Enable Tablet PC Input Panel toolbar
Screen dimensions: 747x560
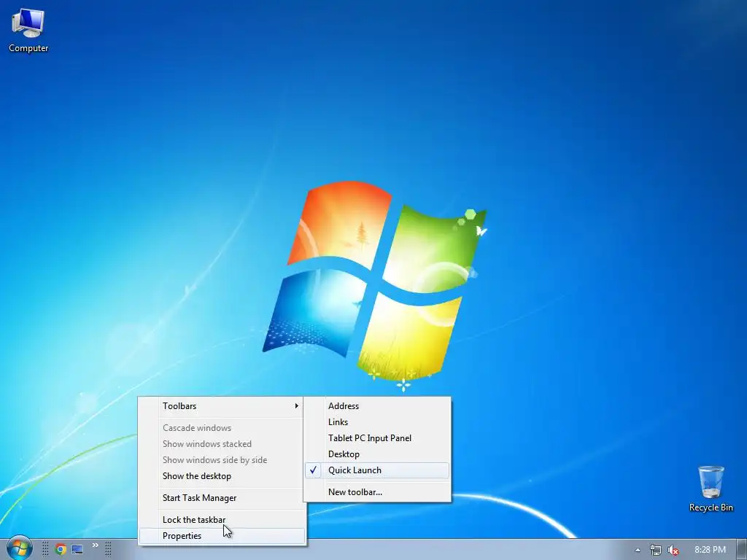click(376, 438)
